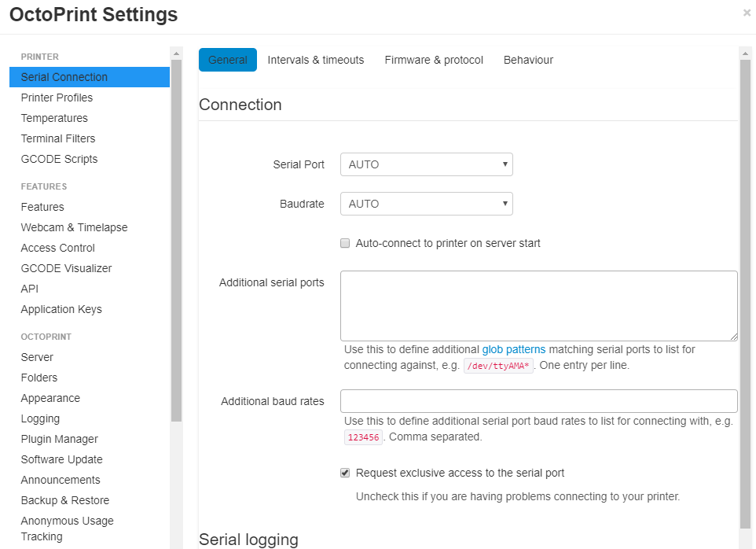Open the Serial Port dropdown
Screen dimensions: 756x549
[x=426, y=164]
